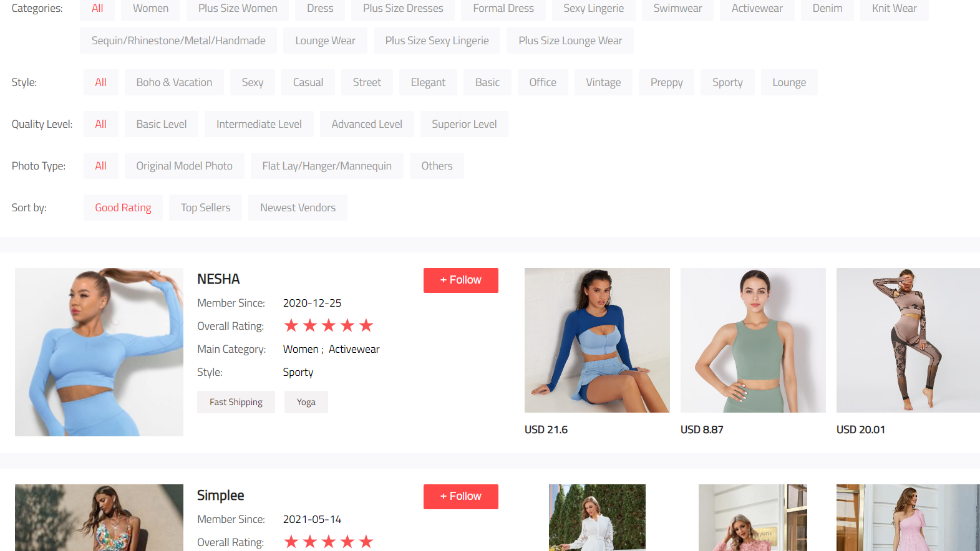Click the Fast Shipping tag
Viewport: 980px width, 551px height.
point(236,402)
